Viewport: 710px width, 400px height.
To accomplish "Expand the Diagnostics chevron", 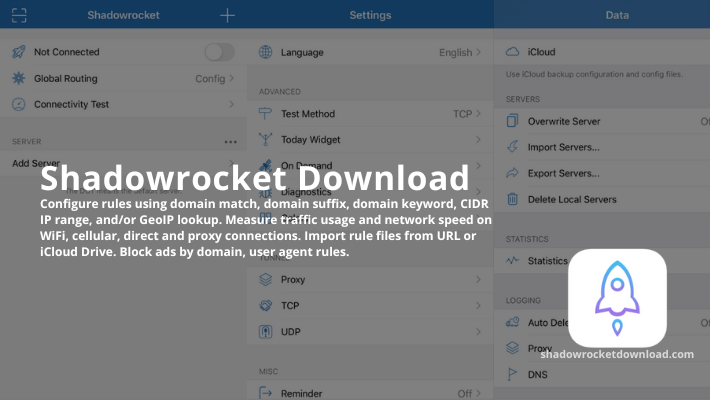I will pos(478,192).
